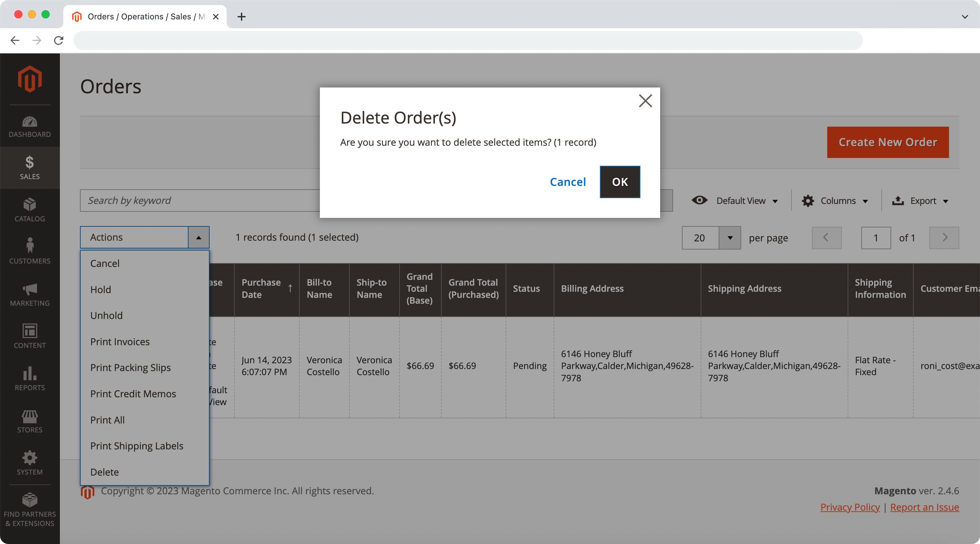Open the per page count dropdown
Viewport: 980px width, 544px height.
(x=730, y=238)
